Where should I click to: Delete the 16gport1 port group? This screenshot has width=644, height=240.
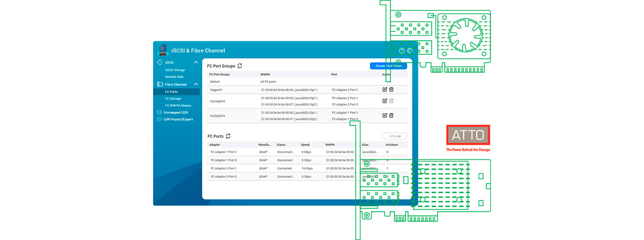[x=391, y=90]
